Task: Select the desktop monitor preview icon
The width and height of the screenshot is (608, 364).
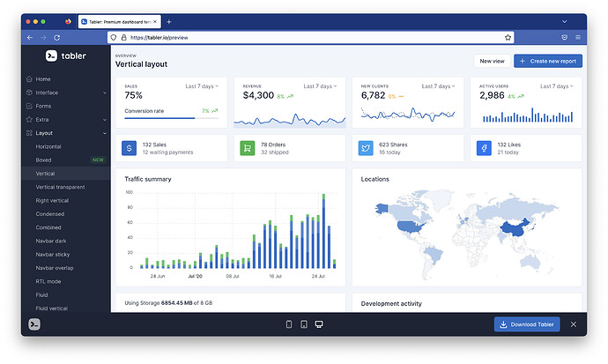Action: pyautogui.click(x=319, y=324)
